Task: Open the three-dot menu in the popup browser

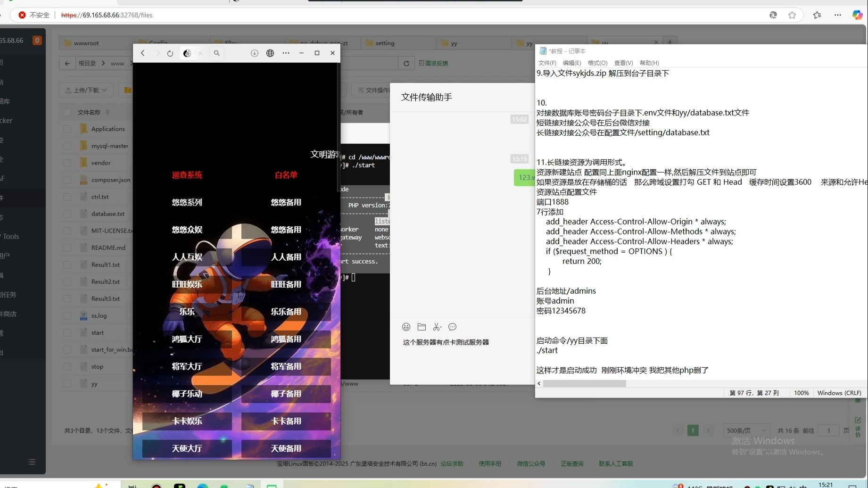Action: click(x=286, y=53)
